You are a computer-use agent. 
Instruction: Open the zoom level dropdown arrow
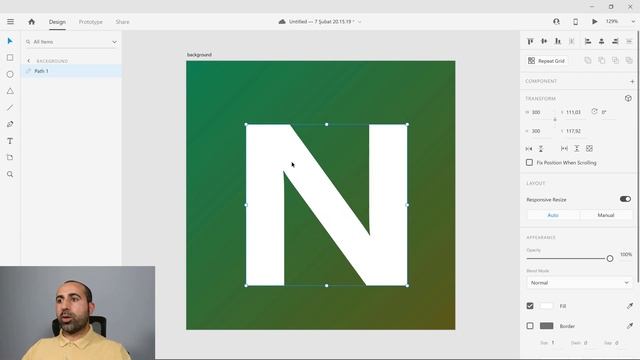point(633,22)
